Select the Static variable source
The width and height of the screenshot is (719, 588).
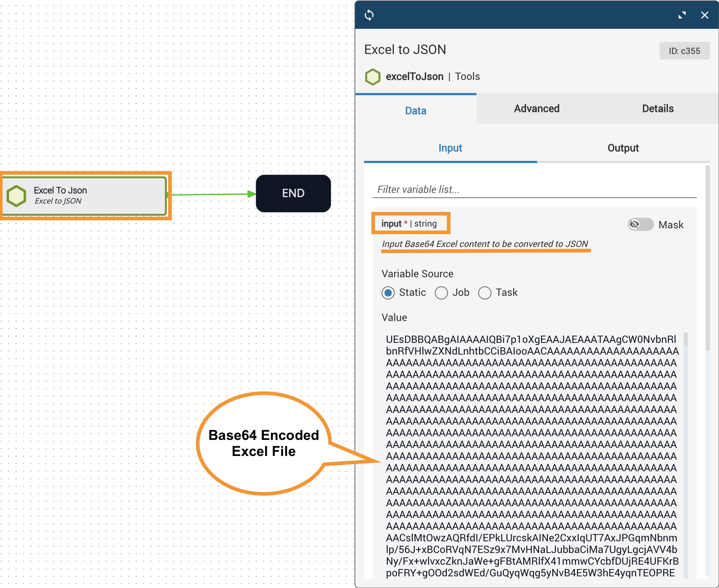388,293
